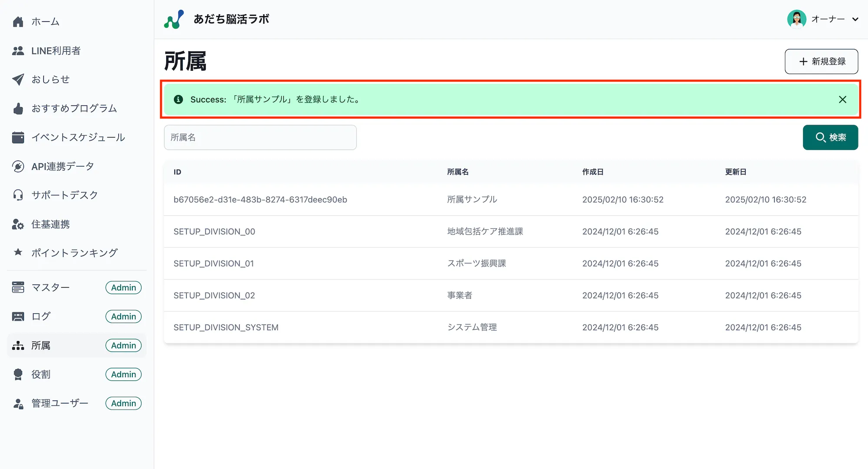Dismiss the Success registration alert

pyautogui.click(x=842, y=99)
